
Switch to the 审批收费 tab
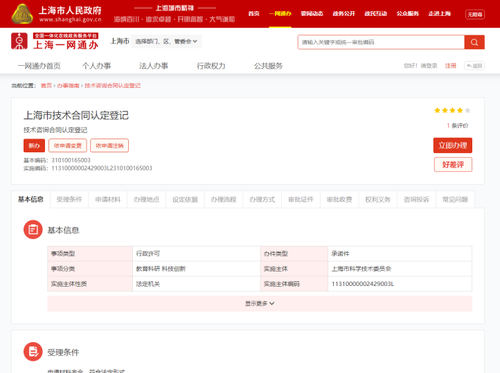pyautogui.click(x=339, y=199)
